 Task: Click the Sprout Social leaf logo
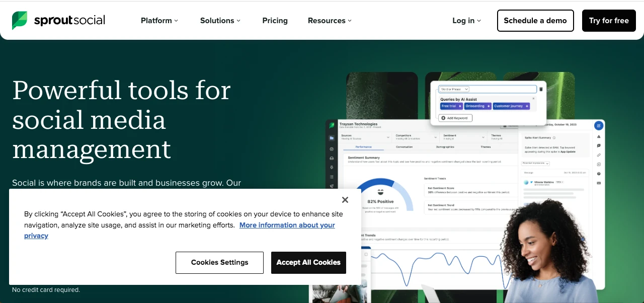coord(19,20)
